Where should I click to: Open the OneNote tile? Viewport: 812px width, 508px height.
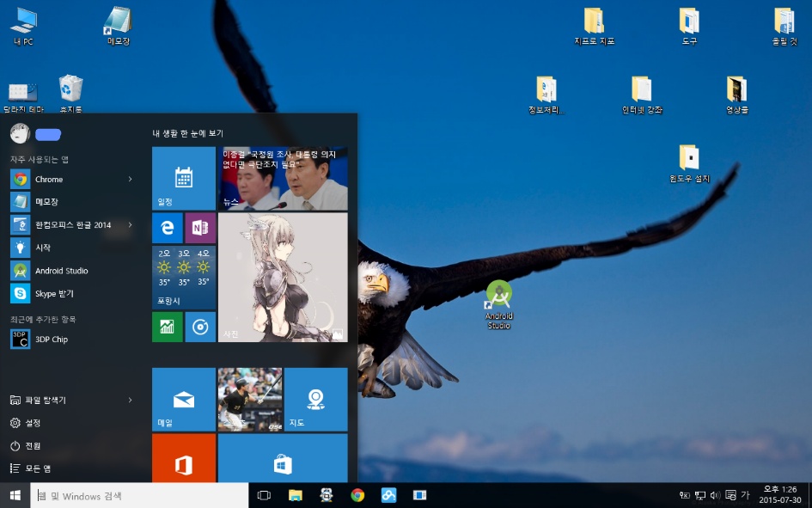pos(199,228)
